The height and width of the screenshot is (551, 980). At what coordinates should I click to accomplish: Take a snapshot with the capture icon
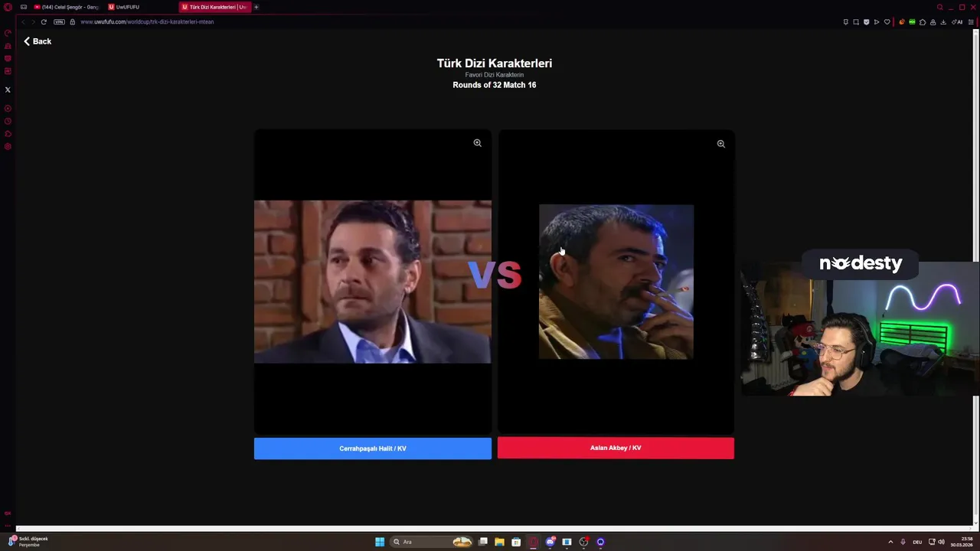tap(856, 22)
